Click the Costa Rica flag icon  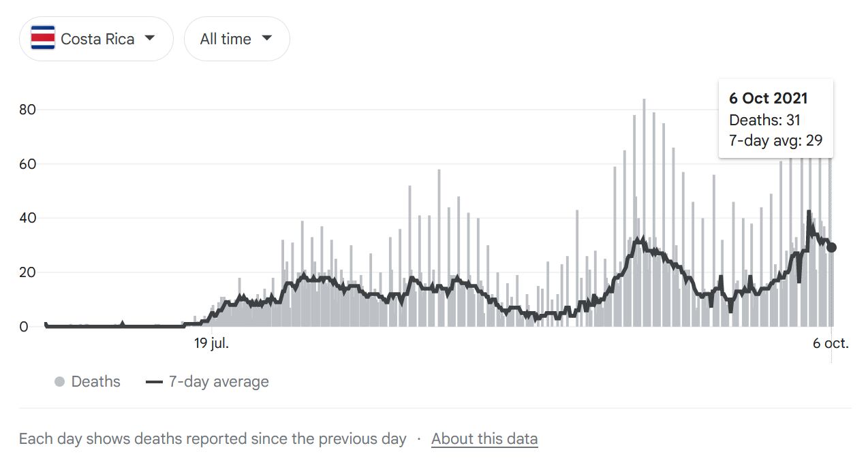(43, 39)
